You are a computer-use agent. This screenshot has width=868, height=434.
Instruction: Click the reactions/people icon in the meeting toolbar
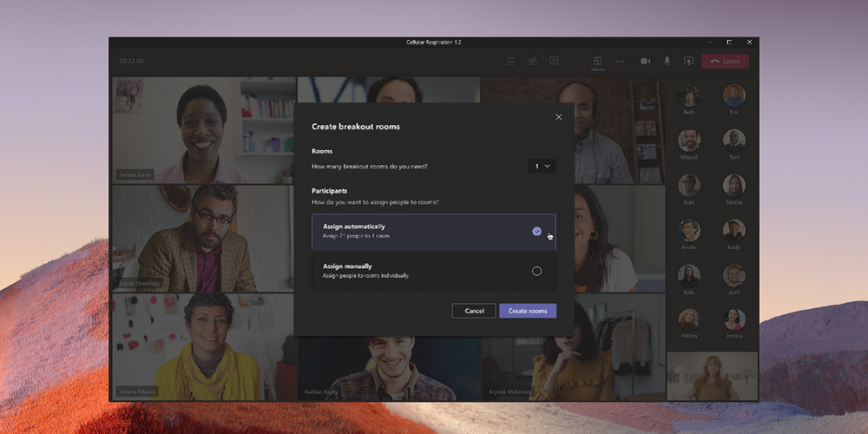click(x=533, y=62)
